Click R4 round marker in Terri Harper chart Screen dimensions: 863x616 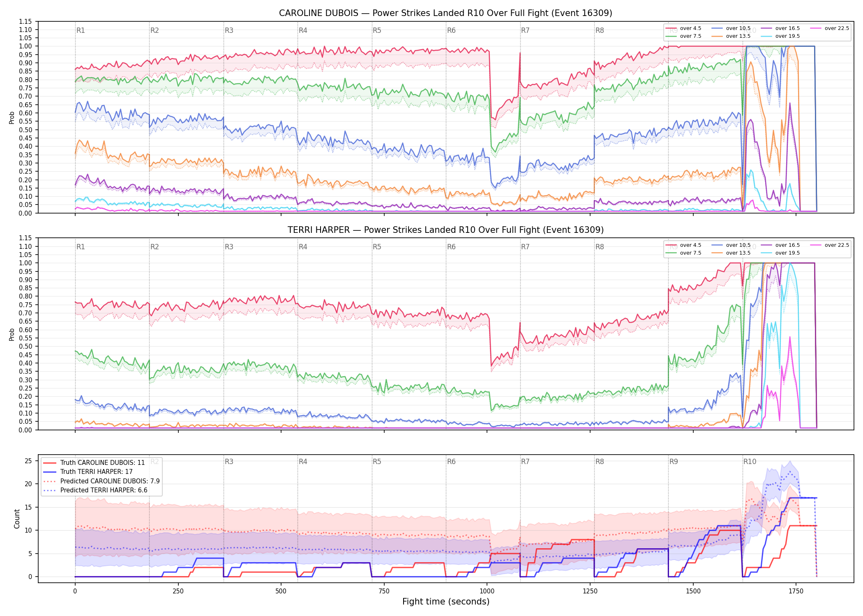tap(303, 247)
